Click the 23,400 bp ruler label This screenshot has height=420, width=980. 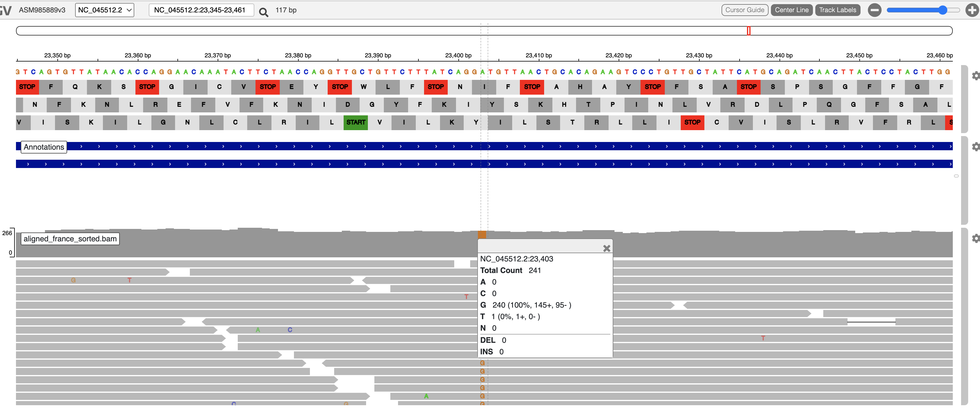[458, 55]
